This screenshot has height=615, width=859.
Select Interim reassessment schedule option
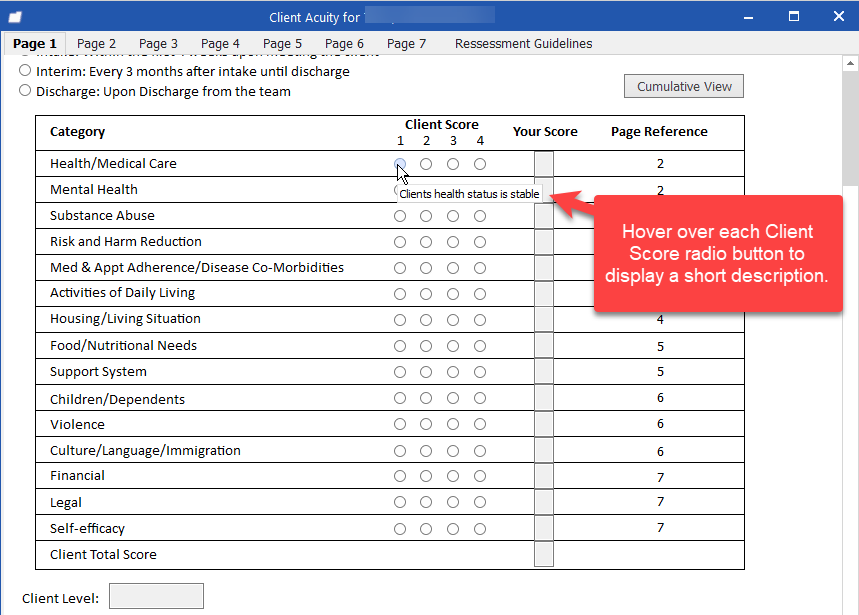pyautogui.click(x=22, y=70)
